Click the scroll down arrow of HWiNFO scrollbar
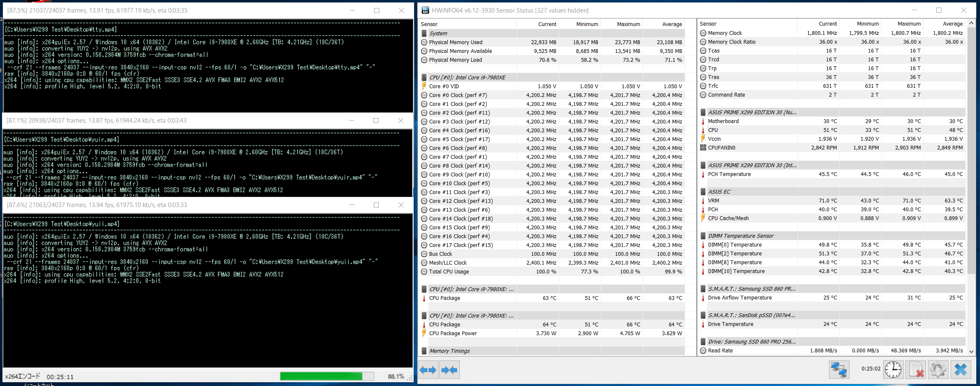980x386 pixels. 971,351
